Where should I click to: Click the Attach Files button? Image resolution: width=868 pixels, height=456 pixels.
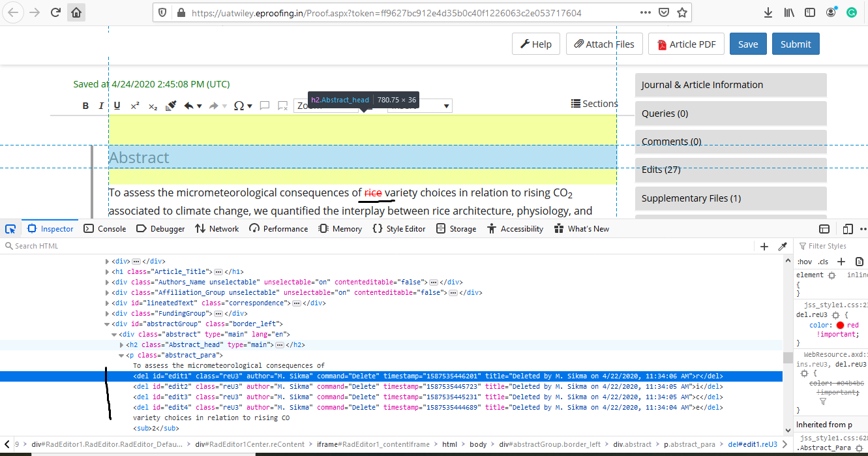pyautogui.click(x=604, y=44)
